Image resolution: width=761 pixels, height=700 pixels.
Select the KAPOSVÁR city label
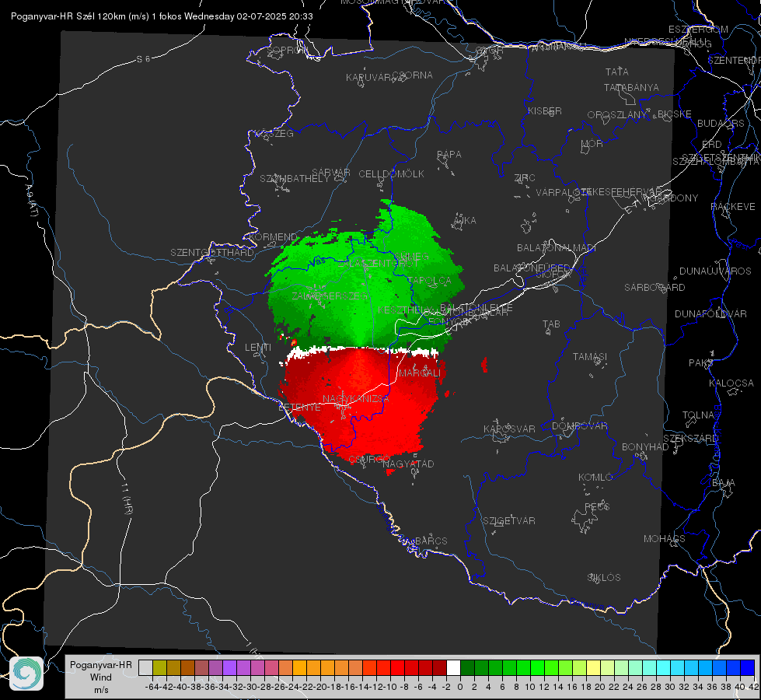pos(509,429)
